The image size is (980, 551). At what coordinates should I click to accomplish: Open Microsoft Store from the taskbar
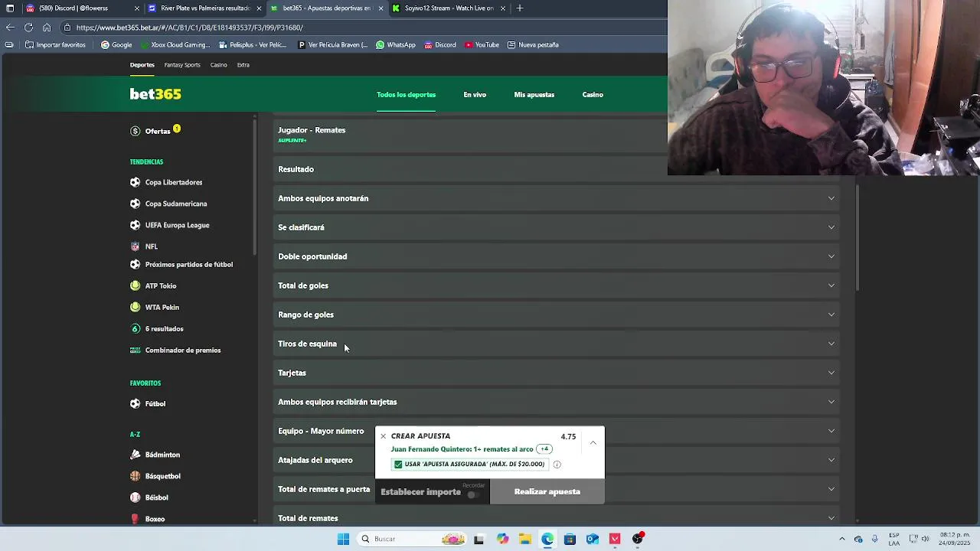coord(570,539)
